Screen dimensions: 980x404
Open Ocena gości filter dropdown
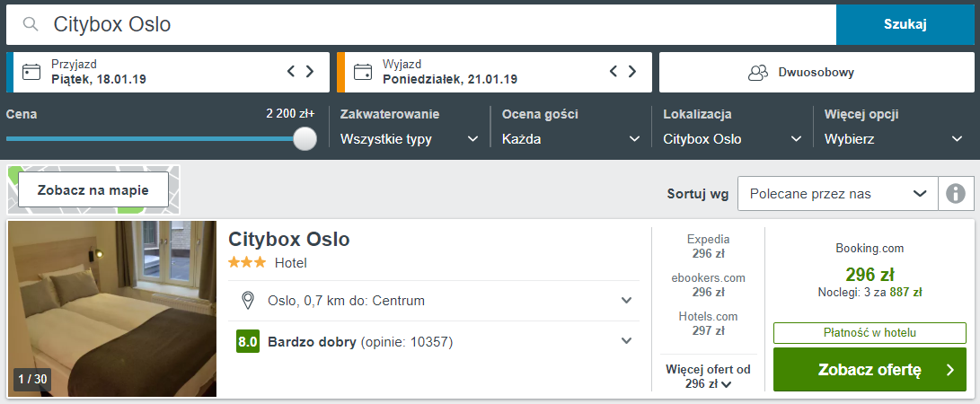[x=571, y=139]
